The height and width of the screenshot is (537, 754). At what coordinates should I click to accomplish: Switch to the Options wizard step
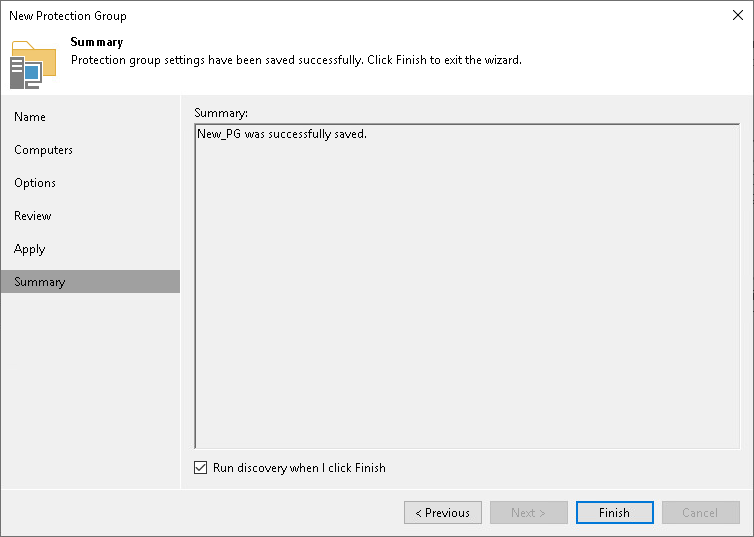pos(35,183)
